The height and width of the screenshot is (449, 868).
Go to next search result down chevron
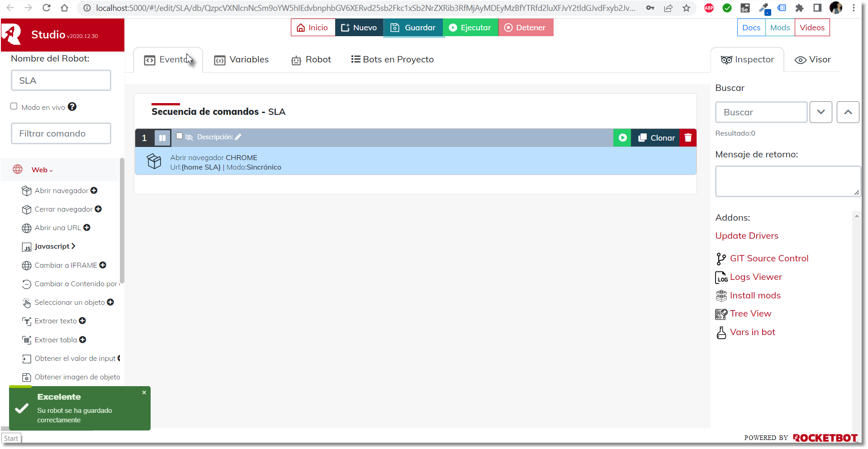click(x=821, y=112)
